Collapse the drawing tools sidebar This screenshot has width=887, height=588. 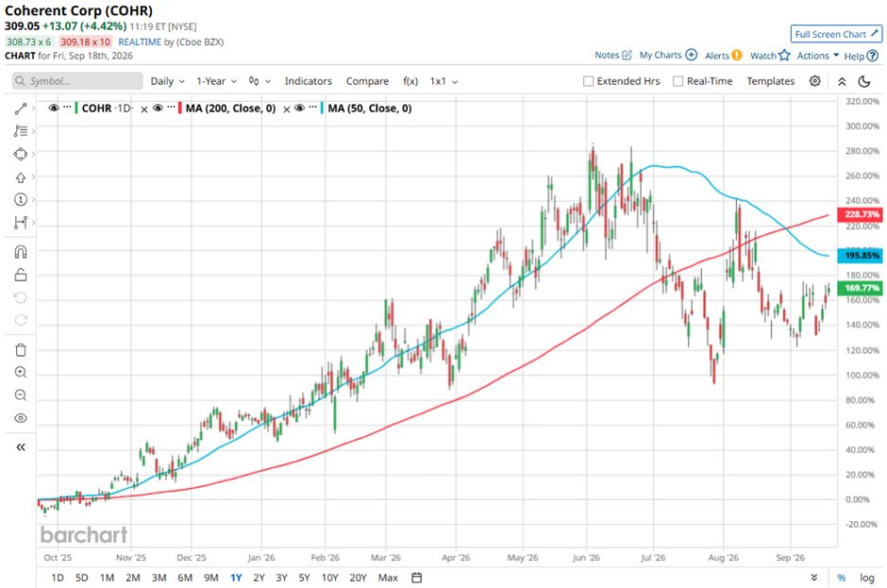coord(21,447)
